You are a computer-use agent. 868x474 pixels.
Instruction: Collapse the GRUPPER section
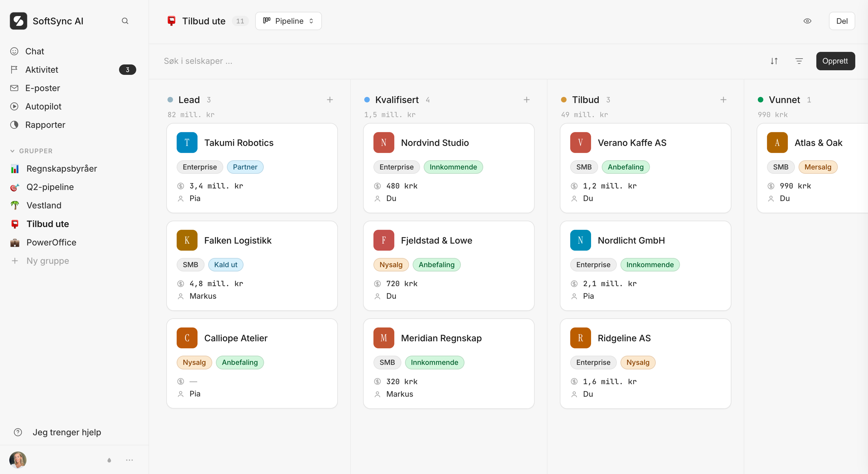point(31,151)
